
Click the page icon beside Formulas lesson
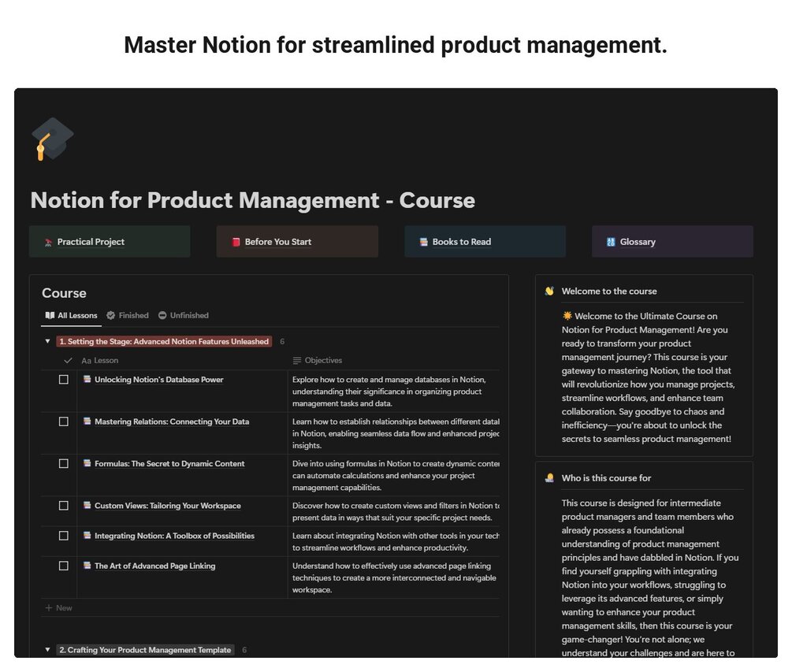pyautogui.click(x=87, y=463)
